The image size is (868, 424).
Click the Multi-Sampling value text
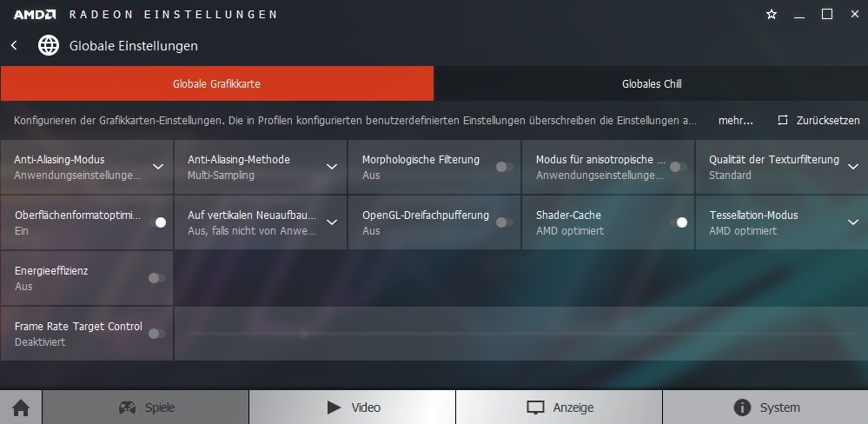point(221,176)
